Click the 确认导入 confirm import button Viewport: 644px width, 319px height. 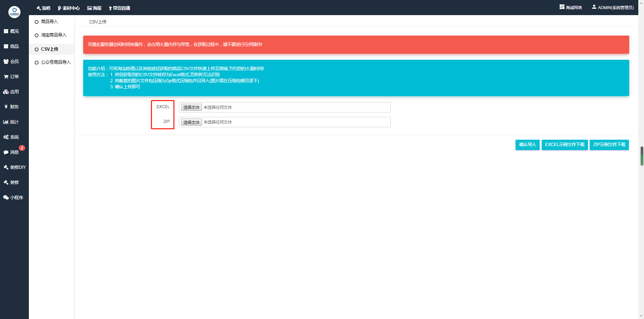pos(527,145)
